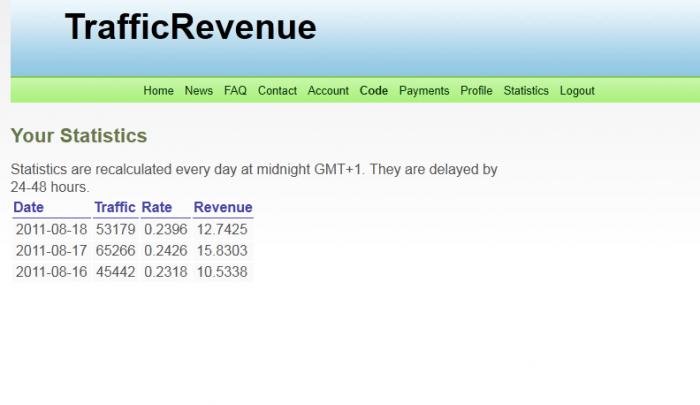Click rate value 0.2396

(166, 230)
